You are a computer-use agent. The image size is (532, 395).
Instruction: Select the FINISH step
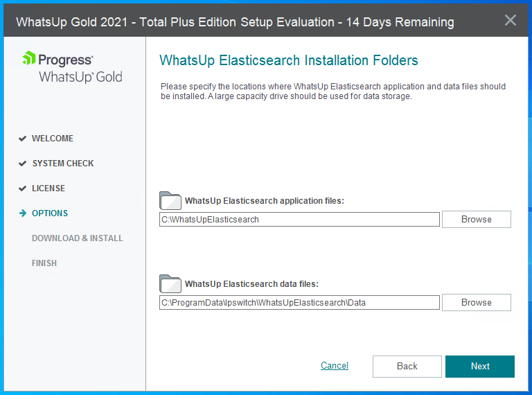point(44,263)
